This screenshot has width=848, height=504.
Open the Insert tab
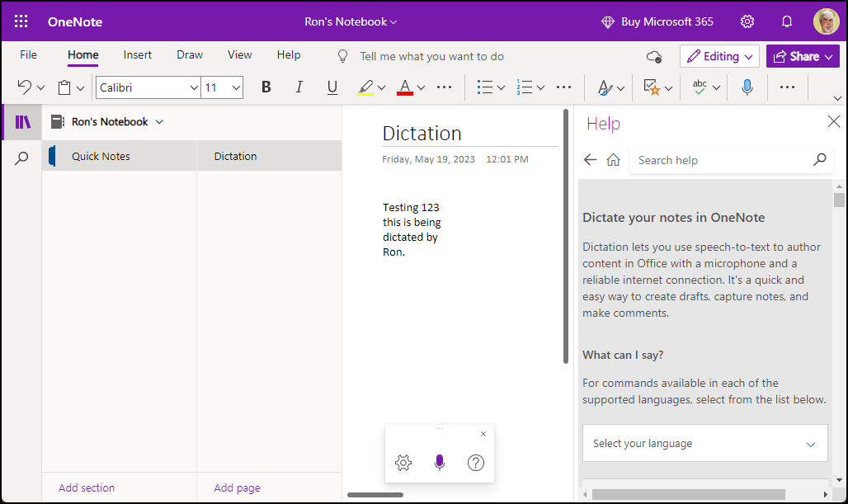pyautogui.click(x=138, y=54)
